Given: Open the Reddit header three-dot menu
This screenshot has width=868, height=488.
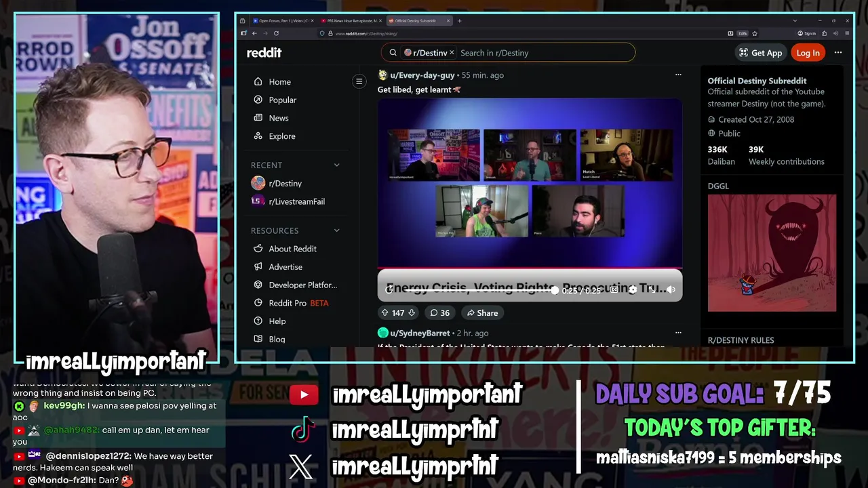Looking at the screenshot, I should coord(838,52).
